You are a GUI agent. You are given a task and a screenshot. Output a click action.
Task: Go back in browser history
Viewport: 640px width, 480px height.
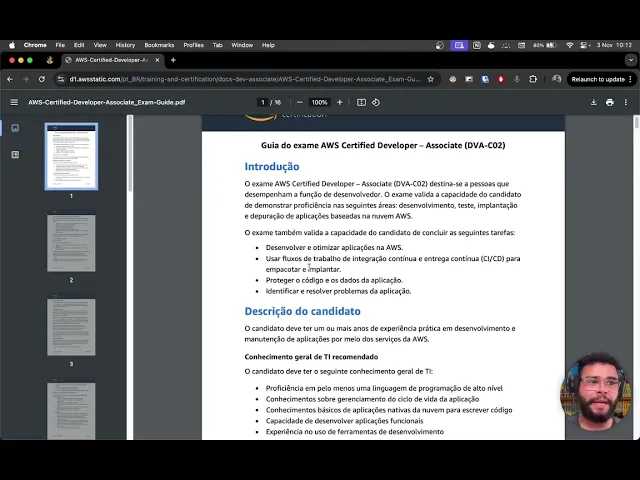(10, 79)
